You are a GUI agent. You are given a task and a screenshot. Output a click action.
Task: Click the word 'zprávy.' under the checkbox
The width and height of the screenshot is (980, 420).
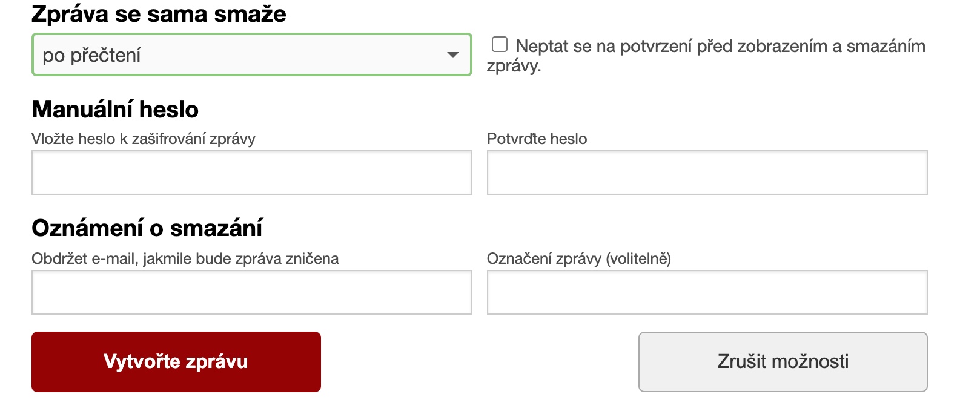[514, 66]
